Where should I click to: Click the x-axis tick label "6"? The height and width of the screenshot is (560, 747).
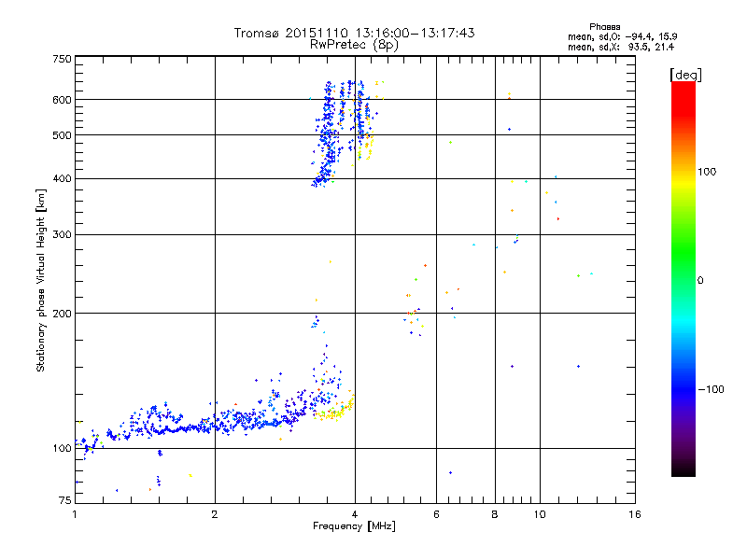pos(436,514)
